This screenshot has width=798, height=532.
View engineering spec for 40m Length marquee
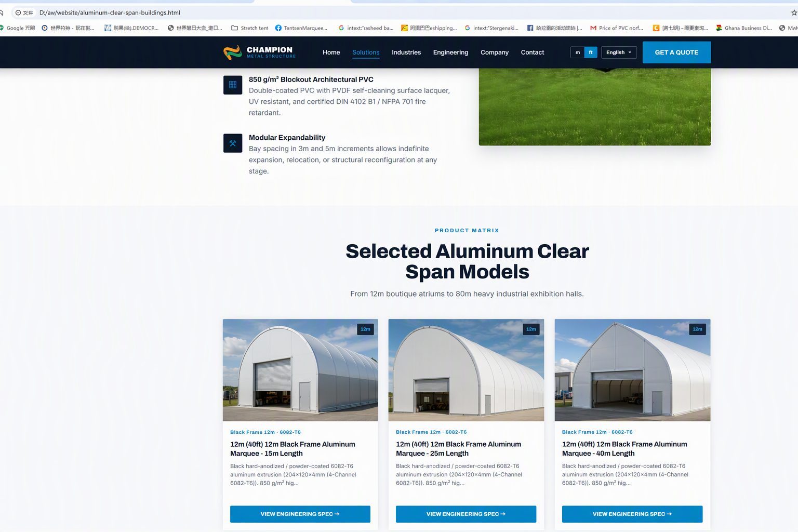coord(632,514)
